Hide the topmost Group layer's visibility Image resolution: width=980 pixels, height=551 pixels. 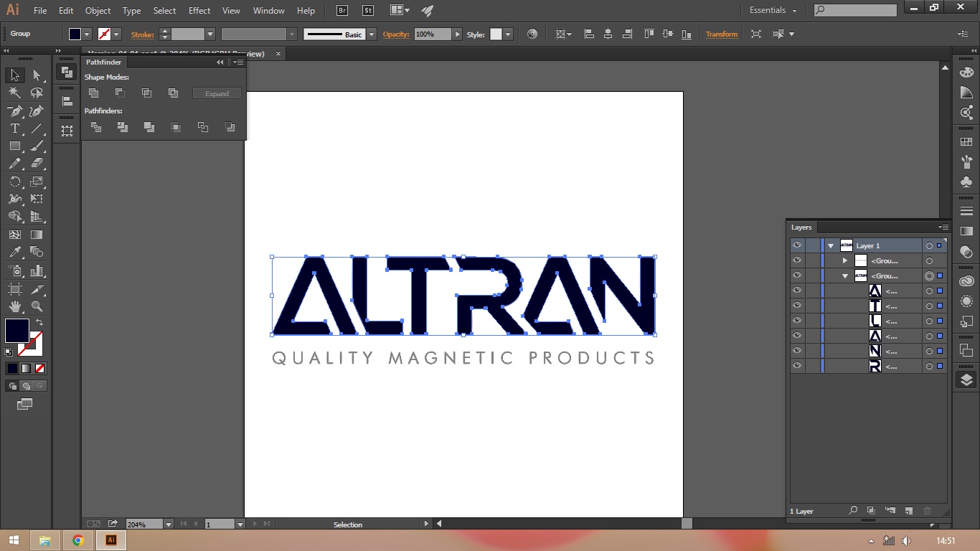point(796,260)
